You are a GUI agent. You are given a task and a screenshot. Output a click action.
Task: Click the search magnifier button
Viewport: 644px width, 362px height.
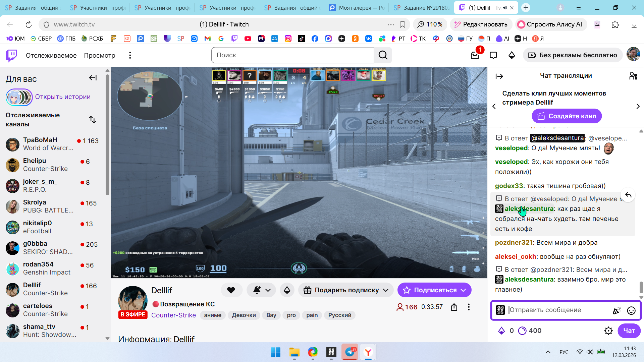point(383,55)
